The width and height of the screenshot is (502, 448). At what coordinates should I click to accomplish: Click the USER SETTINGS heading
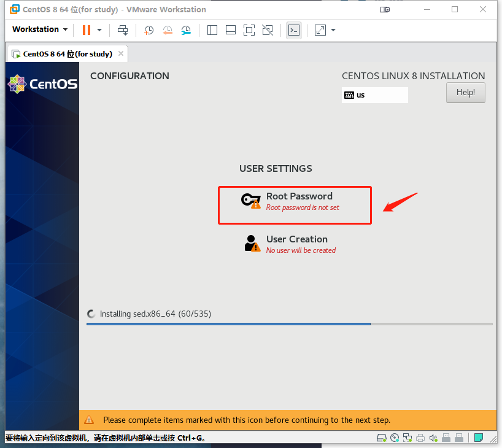pyautogui.click(x=276, y=169)
